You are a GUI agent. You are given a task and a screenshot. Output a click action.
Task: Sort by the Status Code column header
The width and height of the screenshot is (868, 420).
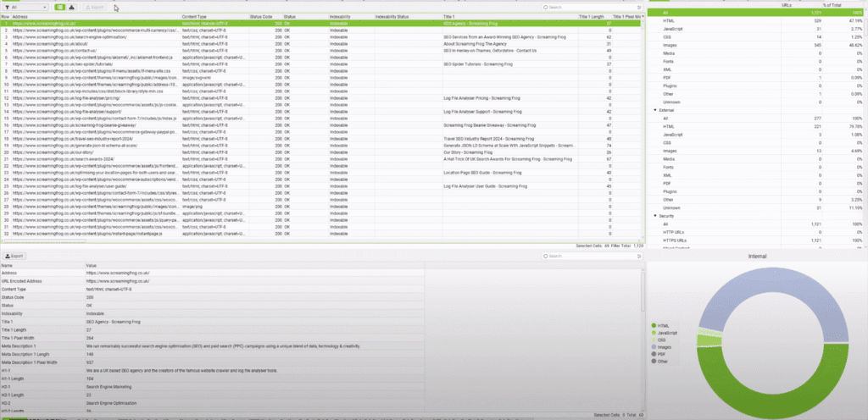[x=261, y=16]
